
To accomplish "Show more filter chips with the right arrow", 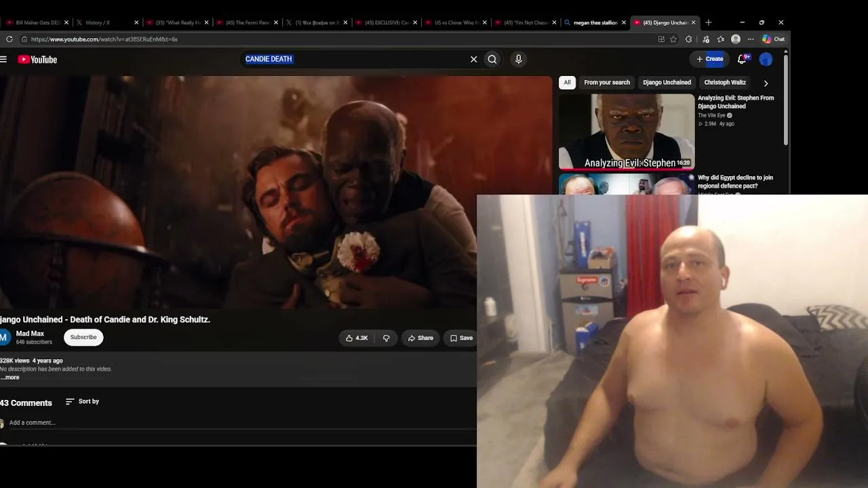I will point(766,83).
